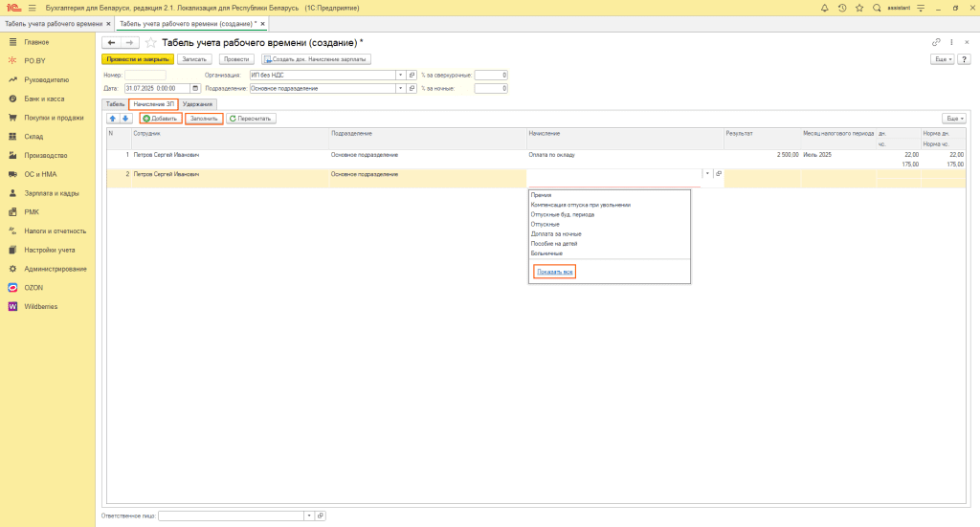This screenshot has height=527, width=980.
Task: Focus the % за ночные field
Action: tap(491, 89)
